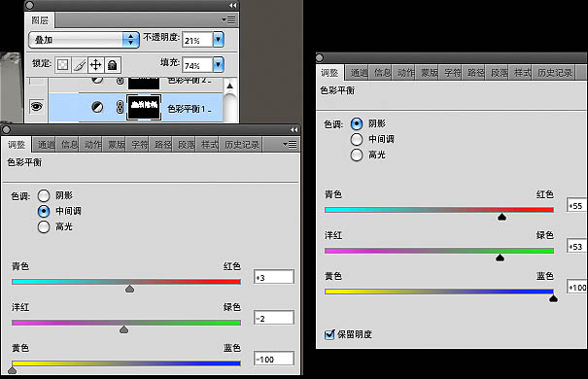The width and height of the screenshot is (588, 379).
Task: Click the 色彩平衡 1 layer mask thumbnail
Action: 145,107
